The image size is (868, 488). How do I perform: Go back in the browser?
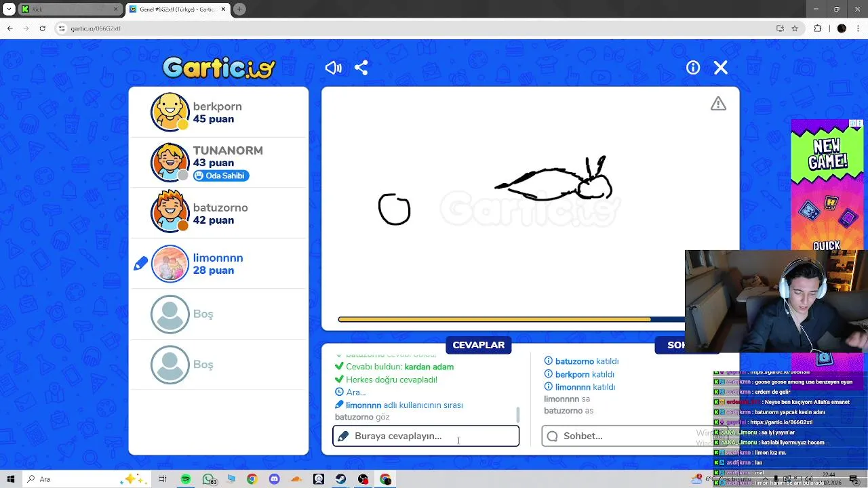click(x=9, y=28)
